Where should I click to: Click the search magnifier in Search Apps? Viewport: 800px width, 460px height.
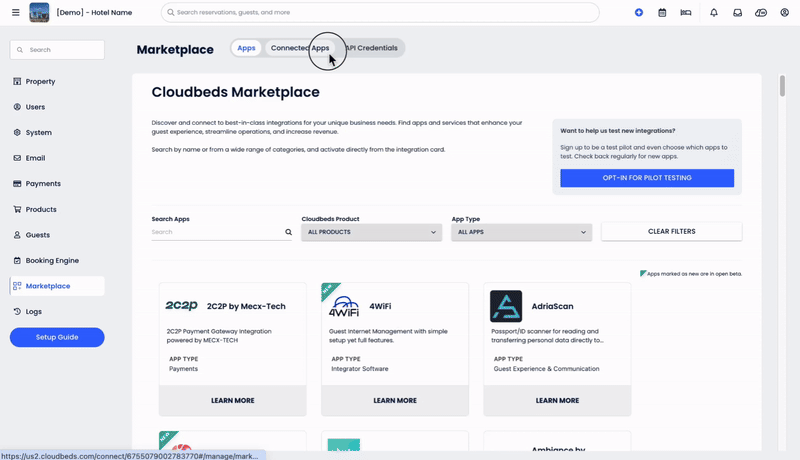pos(289,232)
